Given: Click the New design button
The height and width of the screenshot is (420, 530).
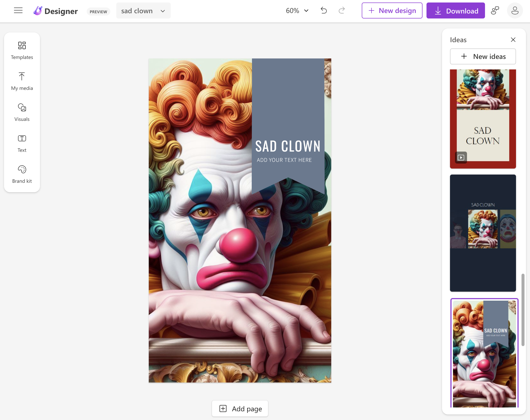Looking at the screenshot, I should coord(392,11).
